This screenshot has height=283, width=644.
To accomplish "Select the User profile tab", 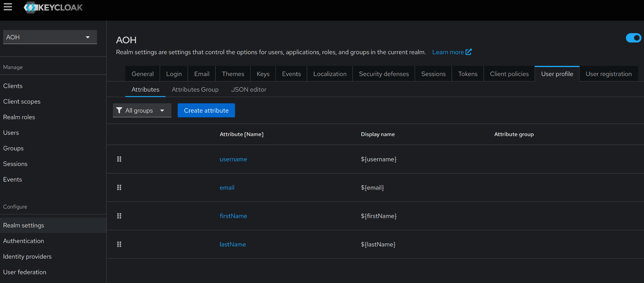I will 557,74.
